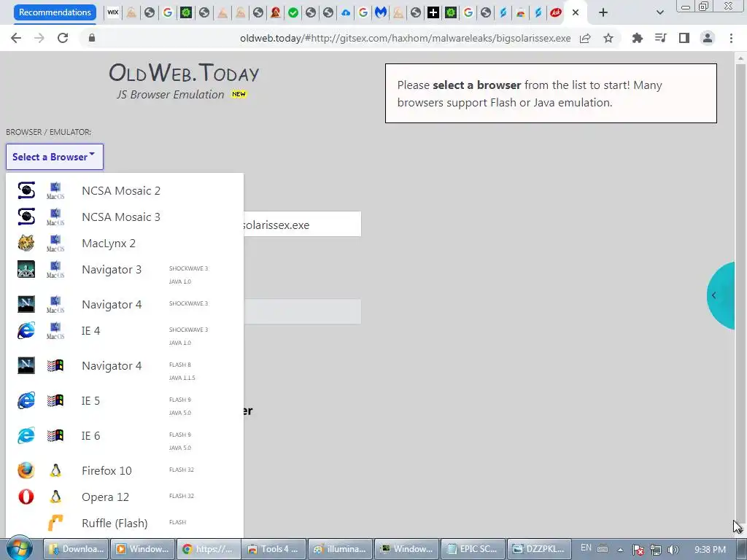Image resolution: width=747 pixels, height=560 pixels.
Task: Go back to previous page
Action: (16, 38)
